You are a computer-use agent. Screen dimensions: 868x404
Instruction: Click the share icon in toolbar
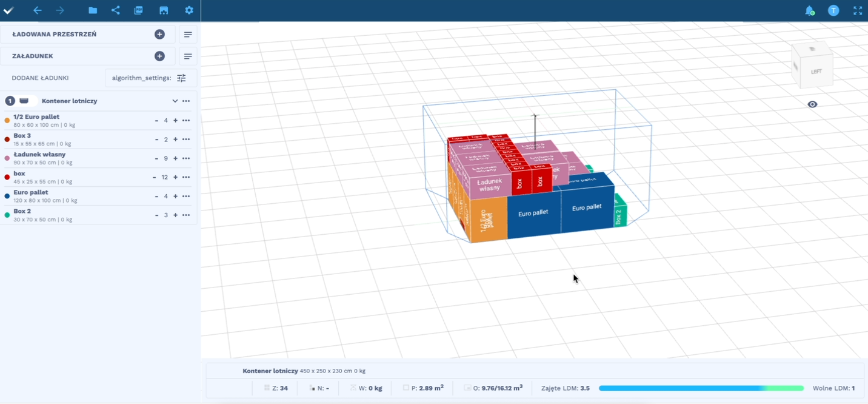point(116,10)
